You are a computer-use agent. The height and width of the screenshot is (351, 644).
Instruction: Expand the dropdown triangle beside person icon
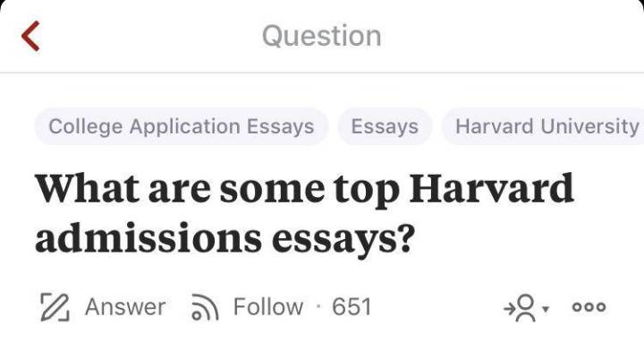[546, 309]
